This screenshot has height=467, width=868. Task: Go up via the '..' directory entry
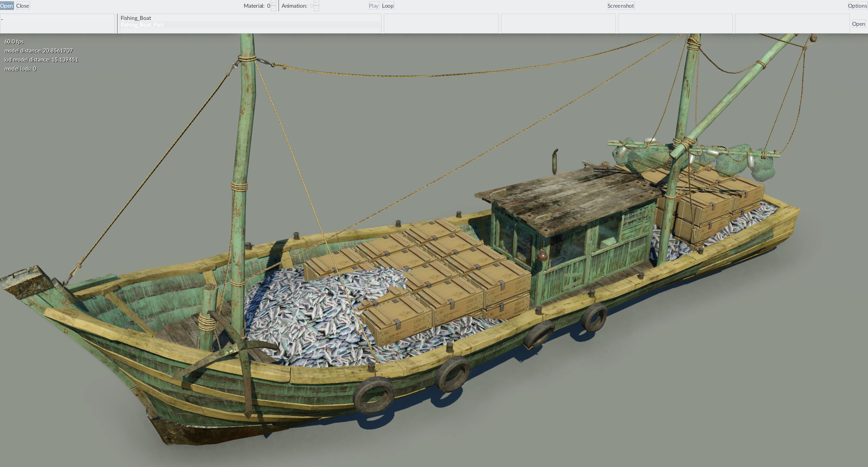point(57,18)
